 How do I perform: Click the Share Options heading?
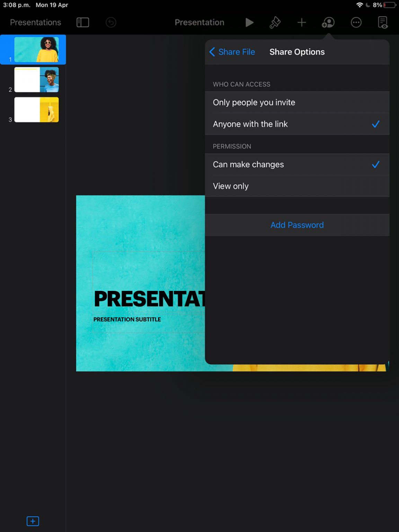coord(297,52)
